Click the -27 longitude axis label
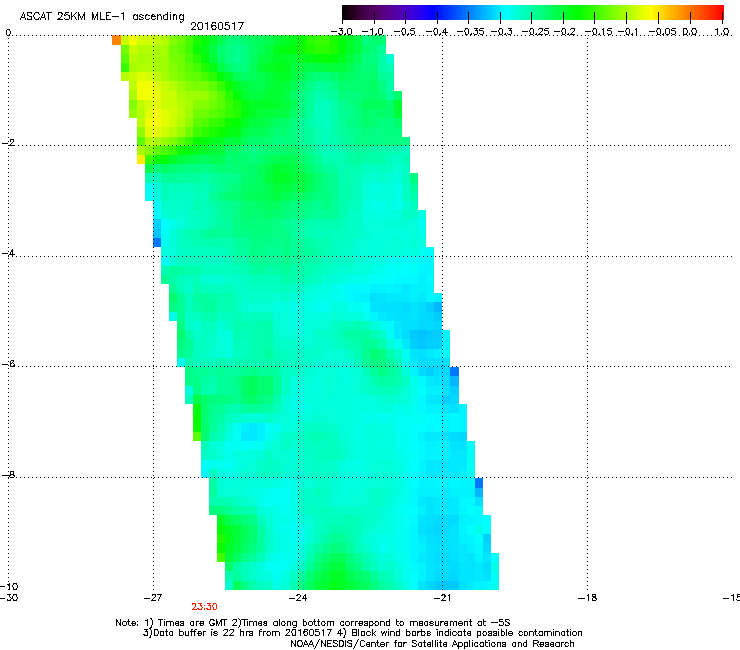 pyautogui.click(x=152, y=598)
